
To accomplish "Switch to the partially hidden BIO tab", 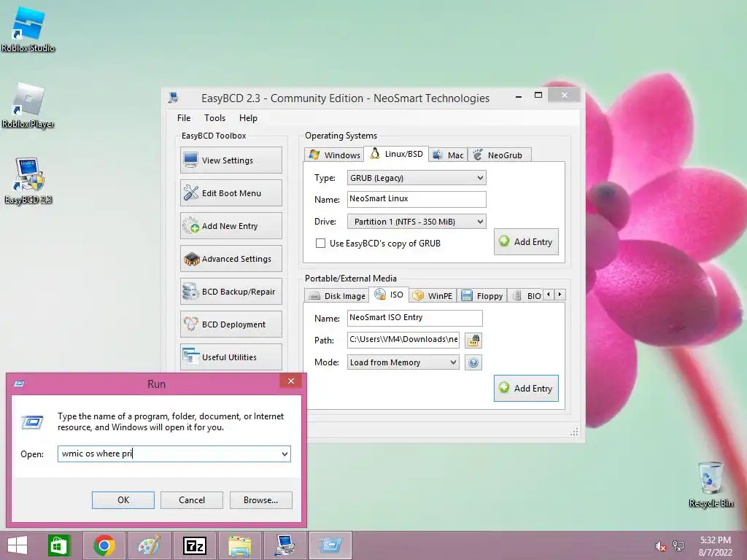I will point(526,296).
